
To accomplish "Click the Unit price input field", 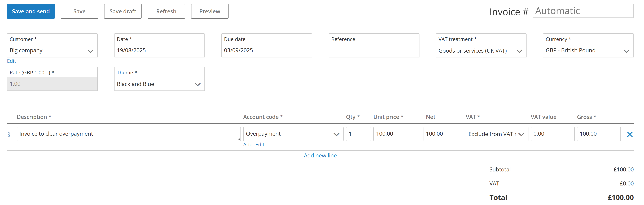I will pos(398,134).
